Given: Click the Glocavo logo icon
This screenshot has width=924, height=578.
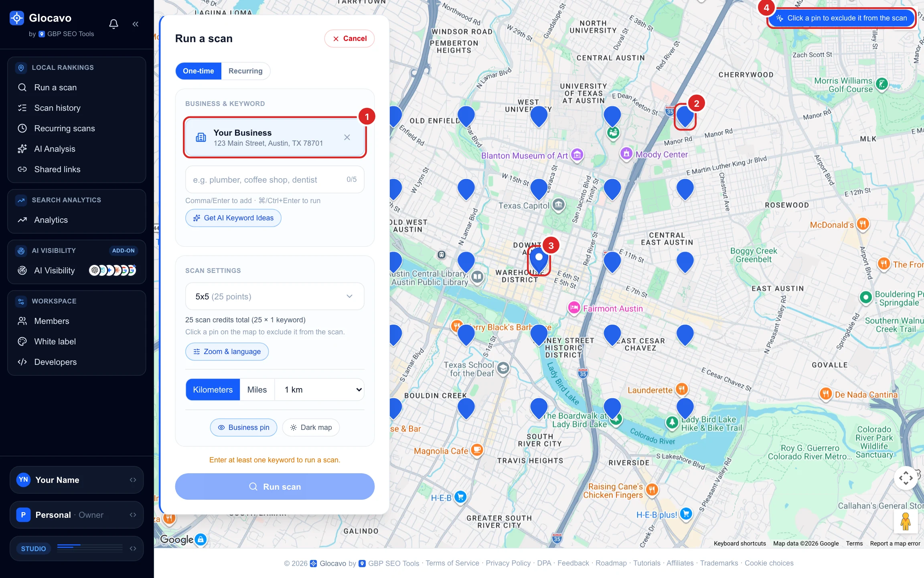Looking at the screenshot, I should coord(17,18).
